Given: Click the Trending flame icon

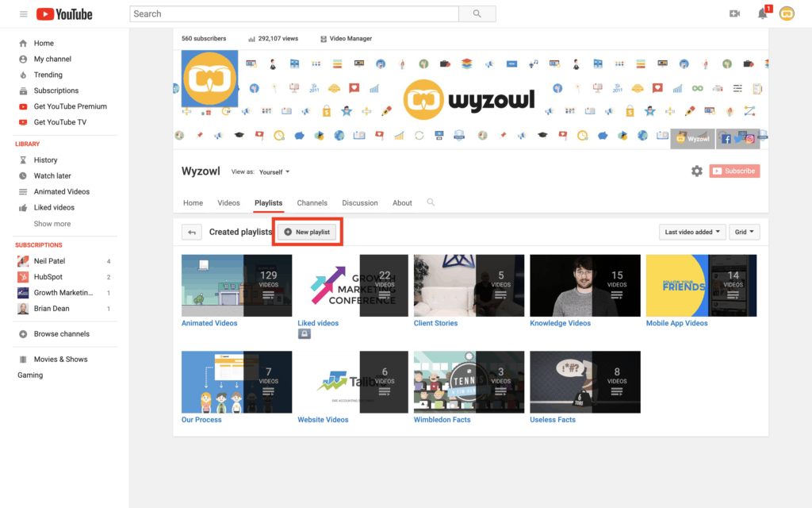Looking at the screenshot, I should click(x=23, y=75).
